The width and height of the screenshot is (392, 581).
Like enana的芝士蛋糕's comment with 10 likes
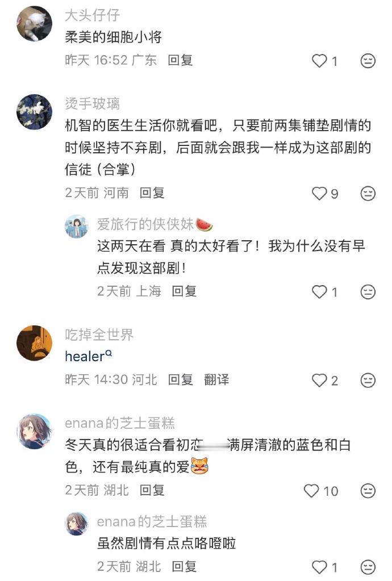click(x=311, y=491)
